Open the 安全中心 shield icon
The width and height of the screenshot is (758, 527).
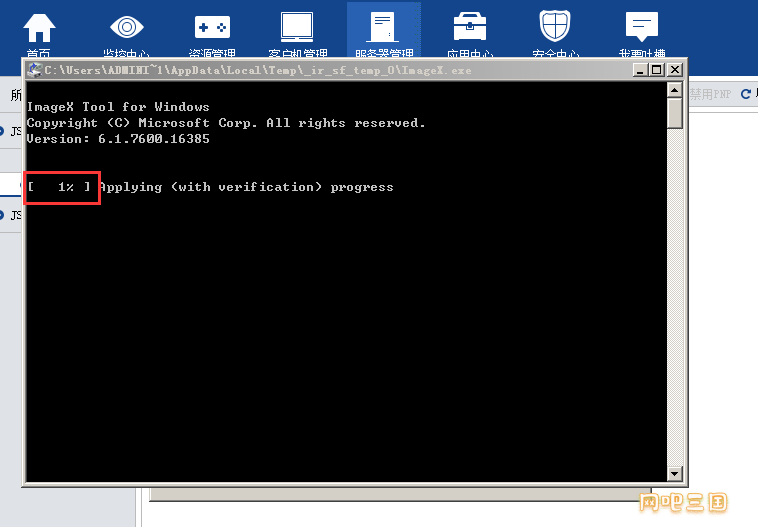[x=555, y=26]
